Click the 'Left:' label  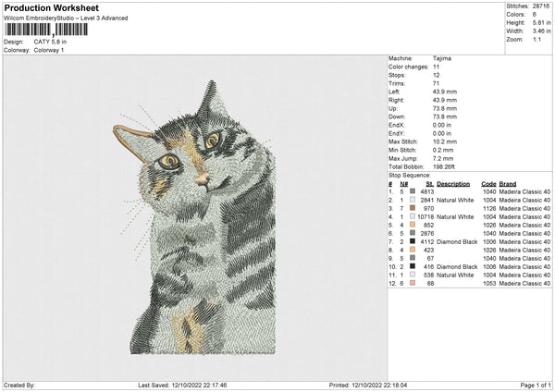coord(394,92)
